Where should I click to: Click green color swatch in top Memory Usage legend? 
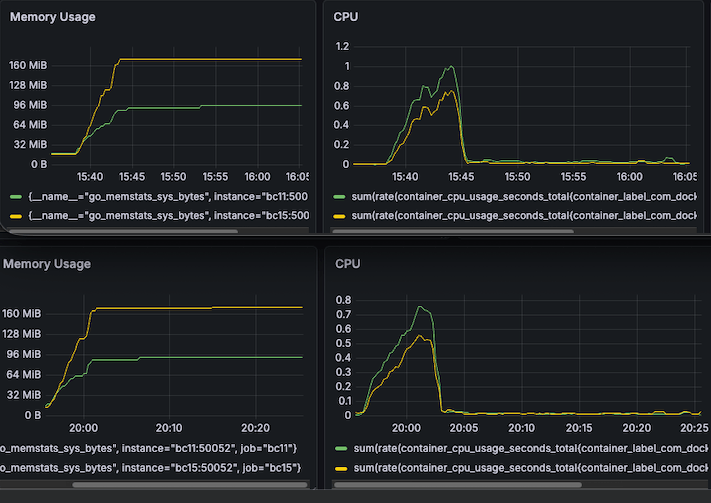tap(16, 197)
